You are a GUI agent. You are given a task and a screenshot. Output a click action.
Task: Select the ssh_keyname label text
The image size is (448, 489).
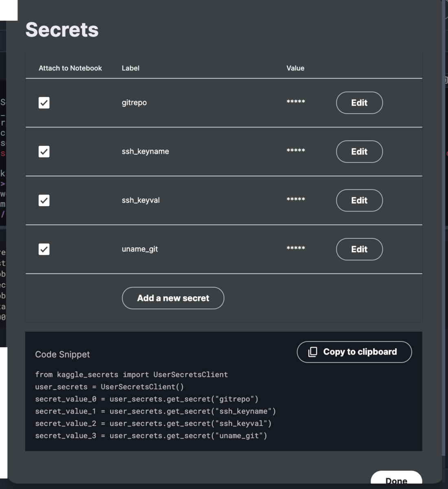[x=145, y=152]
